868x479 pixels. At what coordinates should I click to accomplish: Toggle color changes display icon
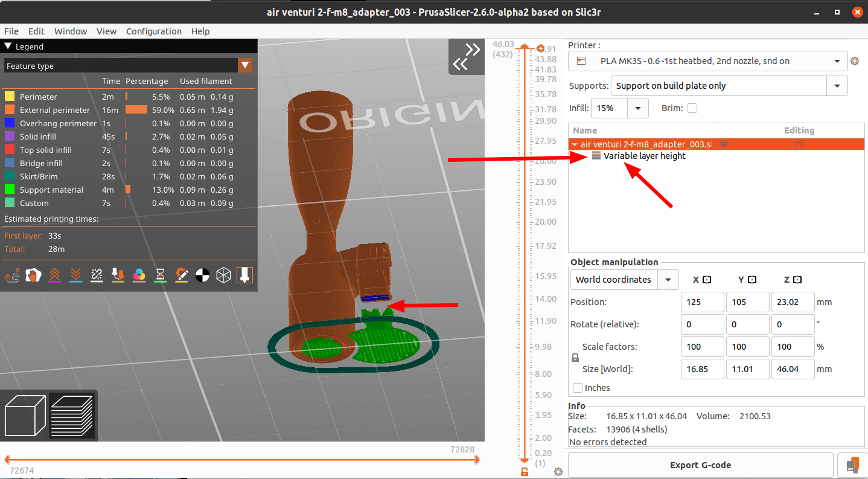click(140, 275)
